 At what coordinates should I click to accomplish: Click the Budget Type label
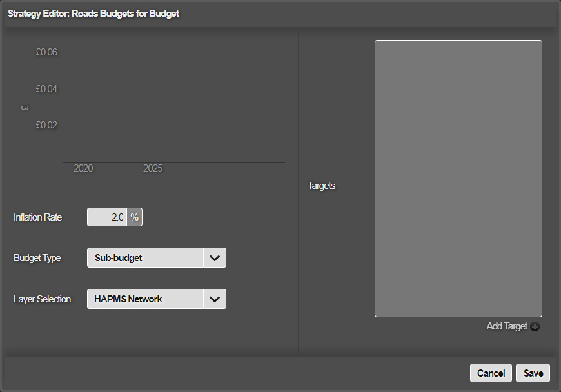pyautogui.click(x=37, y=258)
